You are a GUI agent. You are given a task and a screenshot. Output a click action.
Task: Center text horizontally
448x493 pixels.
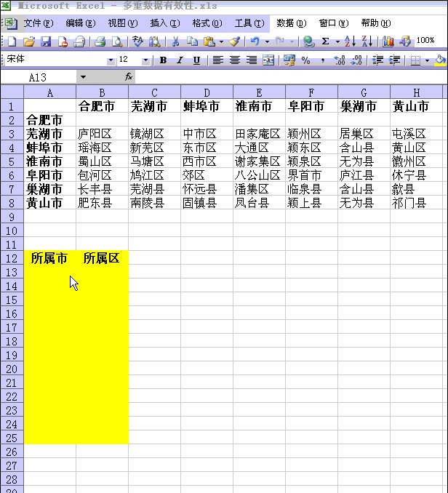[235, 60]
